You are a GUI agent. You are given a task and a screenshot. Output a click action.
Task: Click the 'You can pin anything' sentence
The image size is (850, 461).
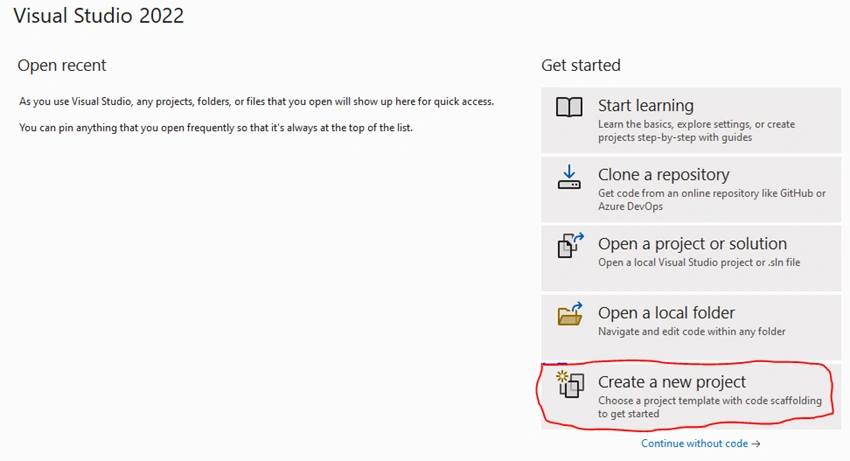216,128
